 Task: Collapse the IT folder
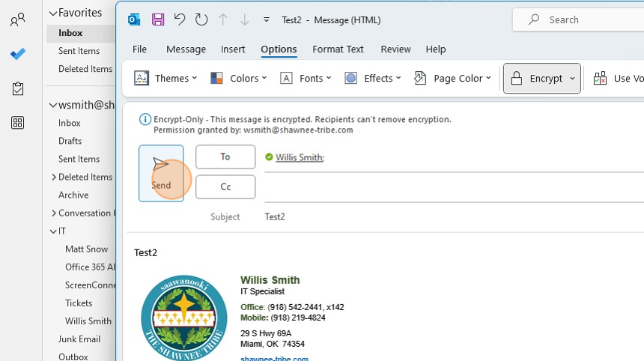53,231
